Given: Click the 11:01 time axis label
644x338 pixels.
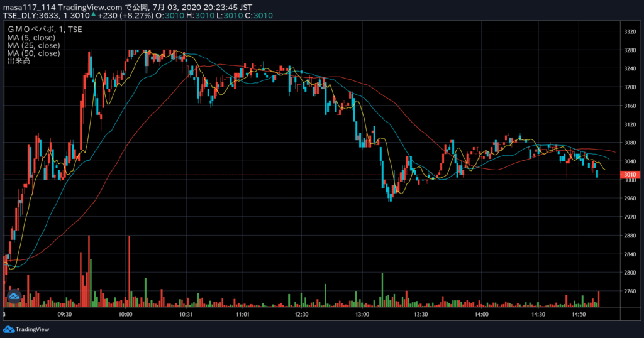Looking at the screenshot, I should pyautogui.click(x=243, y=315).
